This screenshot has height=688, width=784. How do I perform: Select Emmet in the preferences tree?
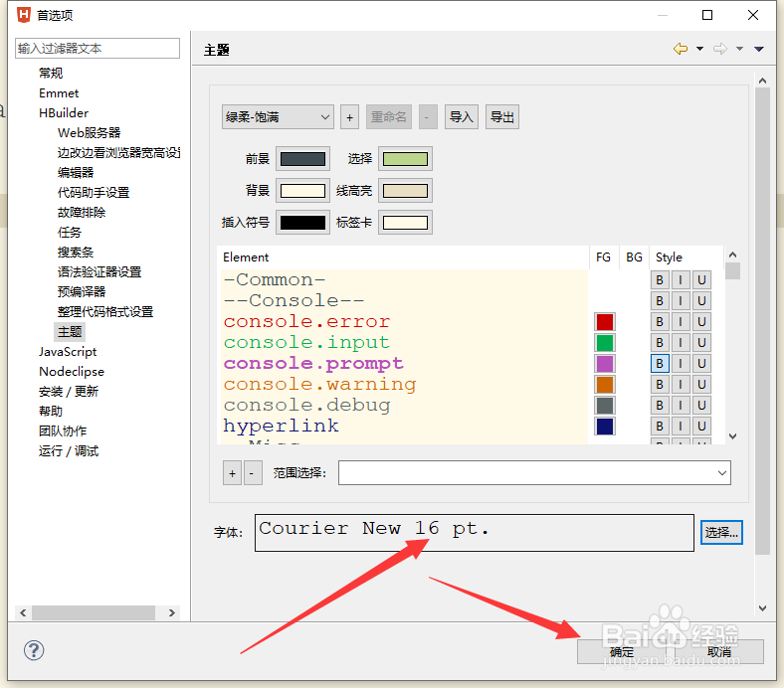pyautogui.click(x=59, y=93)
